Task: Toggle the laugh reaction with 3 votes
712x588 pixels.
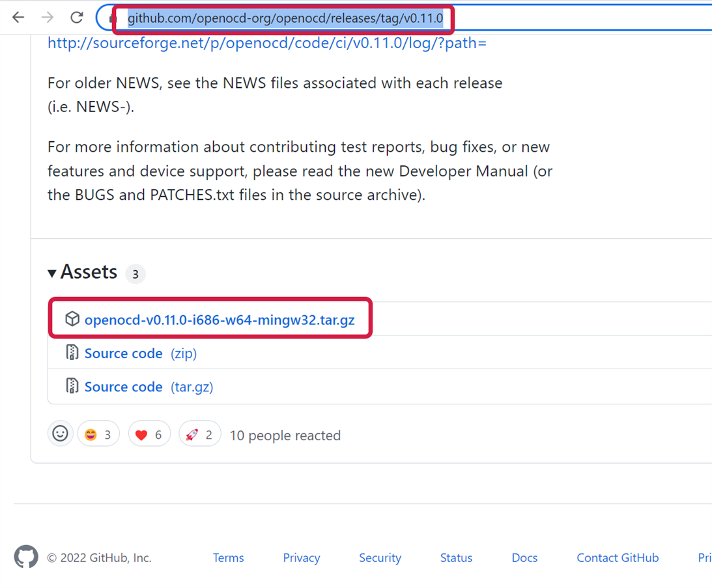Action: point(98,434)
